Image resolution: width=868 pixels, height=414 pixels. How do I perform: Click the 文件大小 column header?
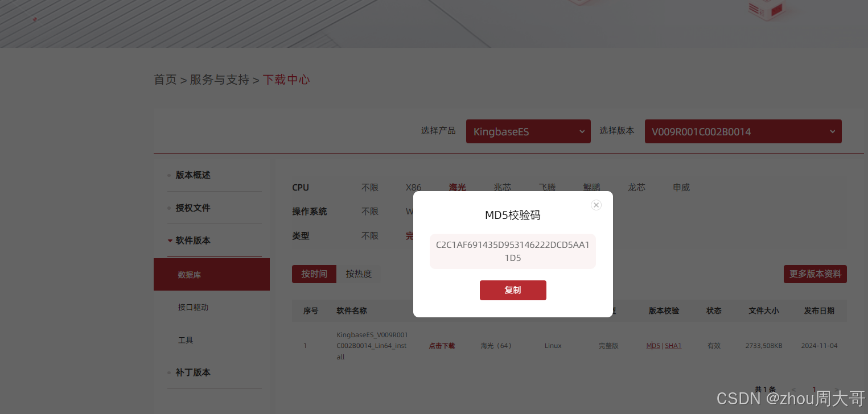click(x=764, y=311)
